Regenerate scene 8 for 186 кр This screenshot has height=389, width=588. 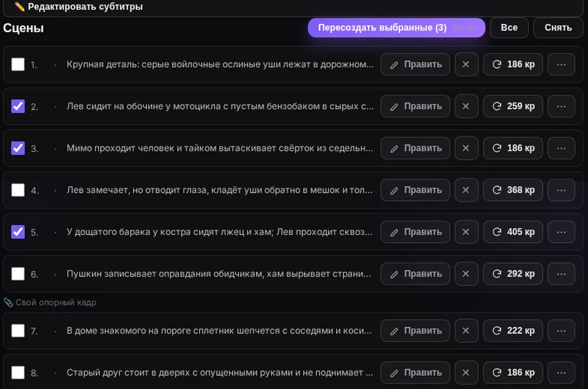coord(513,373)
